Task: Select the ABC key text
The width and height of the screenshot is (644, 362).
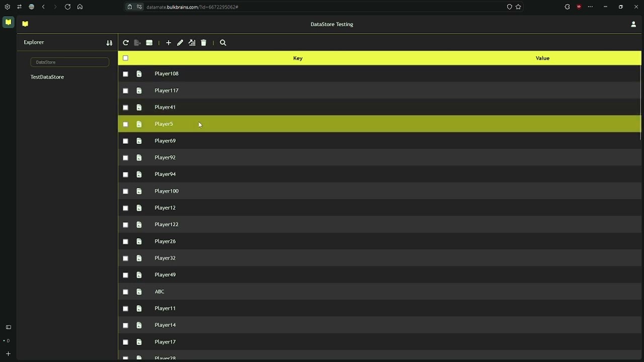Action: click(x=159, y=292)
